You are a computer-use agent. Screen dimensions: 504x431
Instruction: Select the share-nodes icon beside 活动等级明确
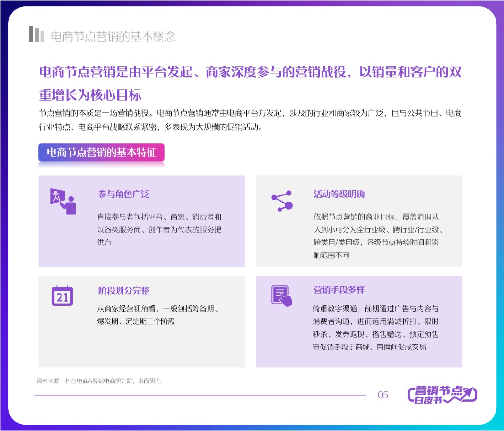point(283,201)
